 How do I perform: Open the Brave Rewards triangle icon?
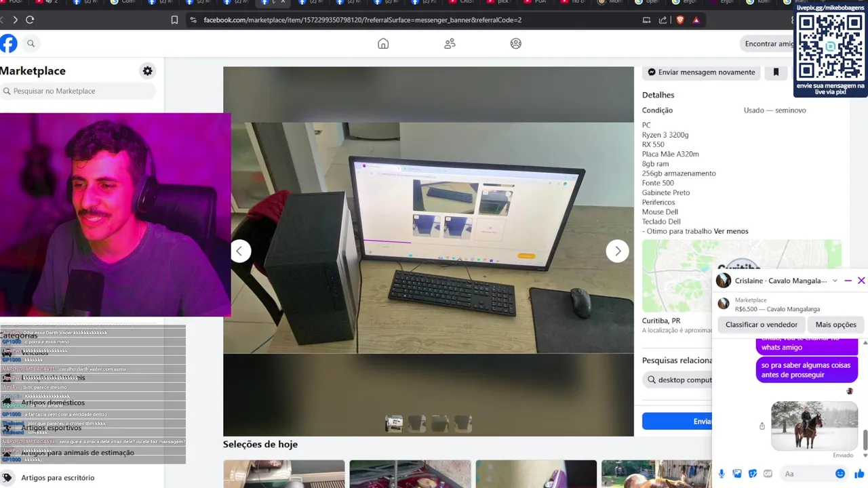696,20
